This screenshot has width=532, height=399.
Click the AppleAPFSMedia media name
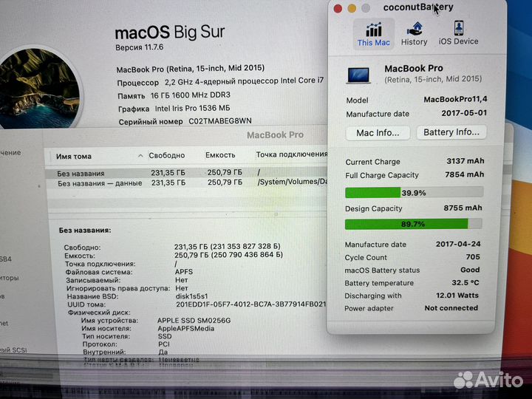click(x=186, y=328)
